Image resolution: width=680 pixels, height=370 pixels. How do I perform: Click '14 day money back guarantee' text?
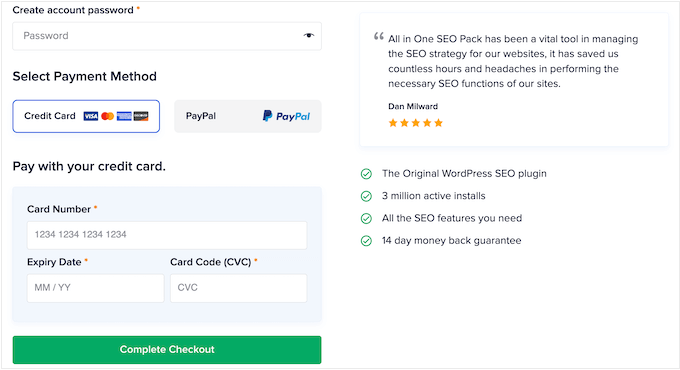coord(451,241)
